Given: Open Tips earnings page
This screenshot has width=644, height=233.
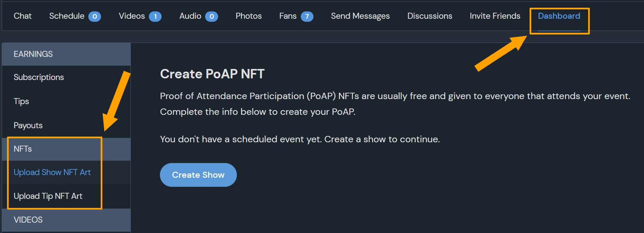Looking at the screenshot, I should 21,101.
